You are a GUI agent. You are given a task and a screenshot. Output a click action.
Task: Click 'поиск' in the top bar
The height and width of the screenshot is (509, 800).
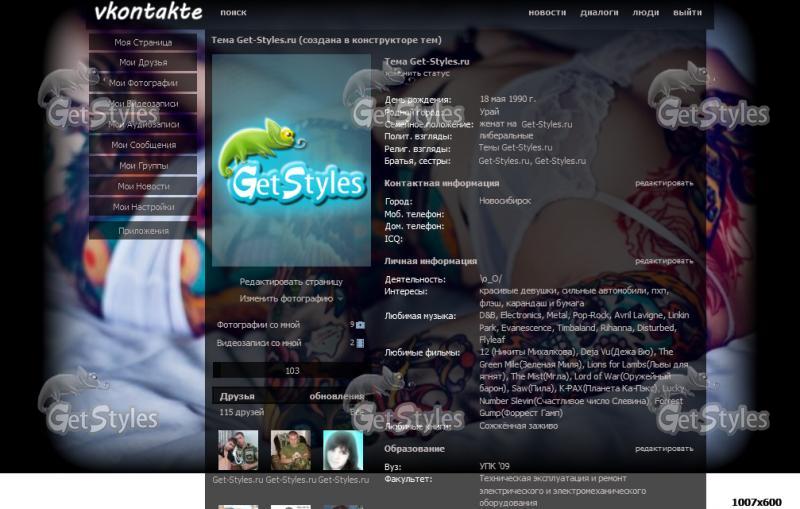(233, 13)
